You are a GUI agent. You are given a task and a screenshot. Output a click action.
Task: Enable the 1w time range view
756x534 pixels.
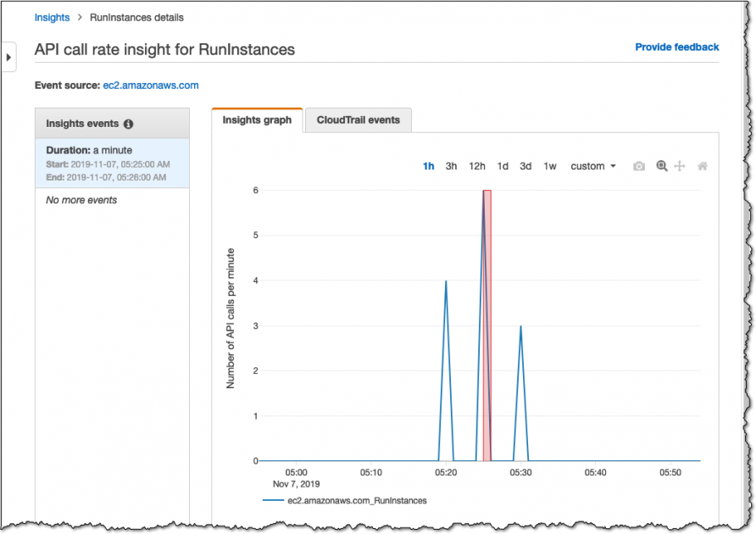pos(550,166)
